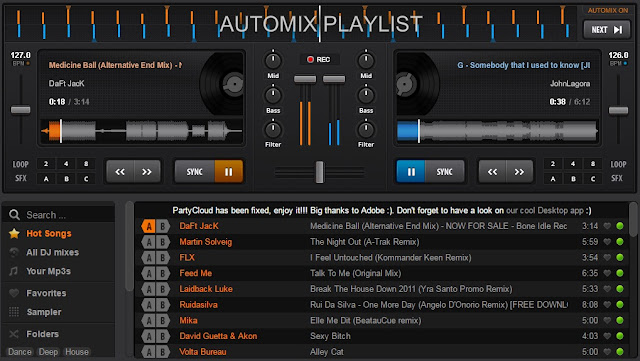Click the crossfader handle
This screenshot has height=361, width=640.
[320, 172]
